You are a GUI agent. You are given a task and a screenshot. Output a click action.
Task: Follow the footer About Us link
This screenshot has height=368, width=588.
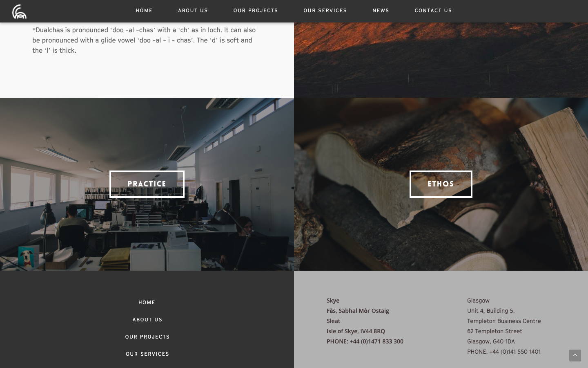pos(147,320)
